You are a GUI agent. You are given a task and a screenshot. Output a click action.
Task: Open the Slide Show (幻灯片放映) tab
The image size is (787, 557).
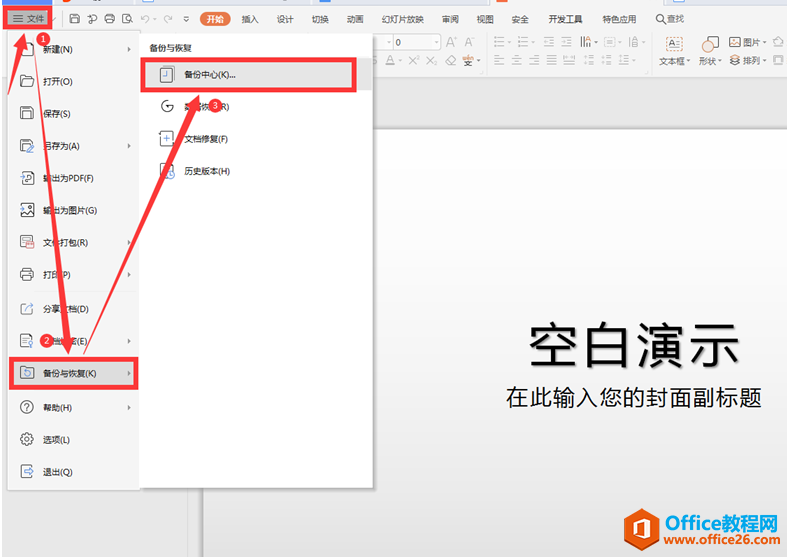tap(402, 19)
